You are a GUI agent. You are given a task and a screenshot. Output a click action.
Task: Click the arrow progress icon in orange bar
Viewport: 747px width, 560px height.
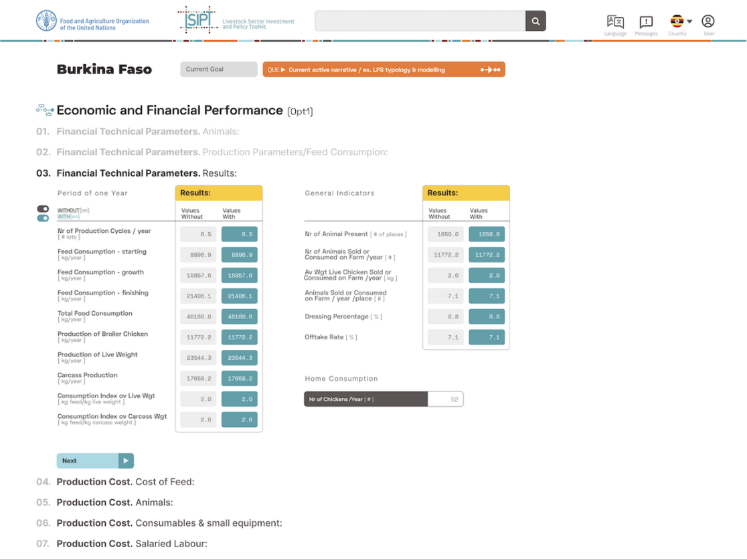pos(490,70)
